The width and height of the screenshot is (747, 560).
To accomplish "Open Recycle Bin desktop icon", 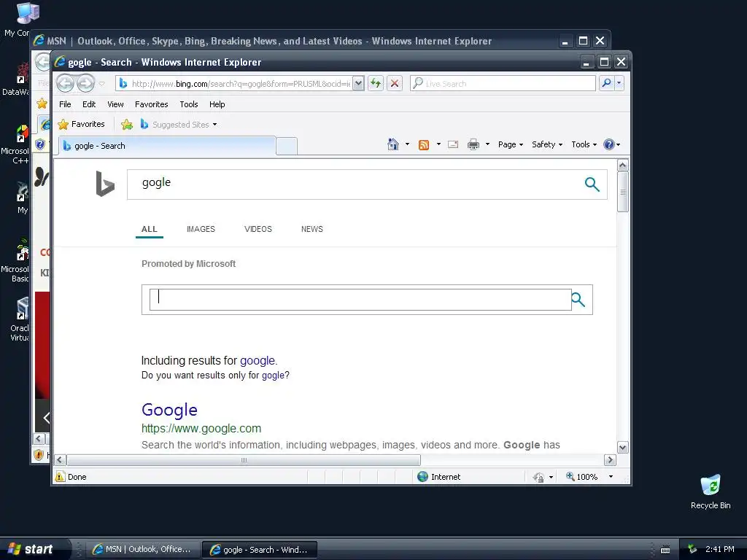I will pyautogui.click(x=711, y=491).
